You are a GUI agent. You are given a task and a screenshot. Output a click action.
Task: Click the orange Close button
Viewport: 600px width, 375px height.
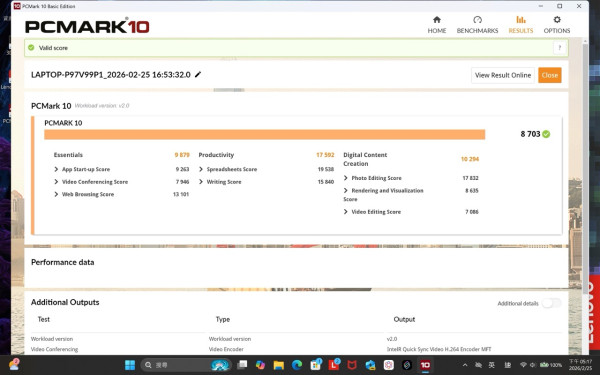[x=549, y=75]
